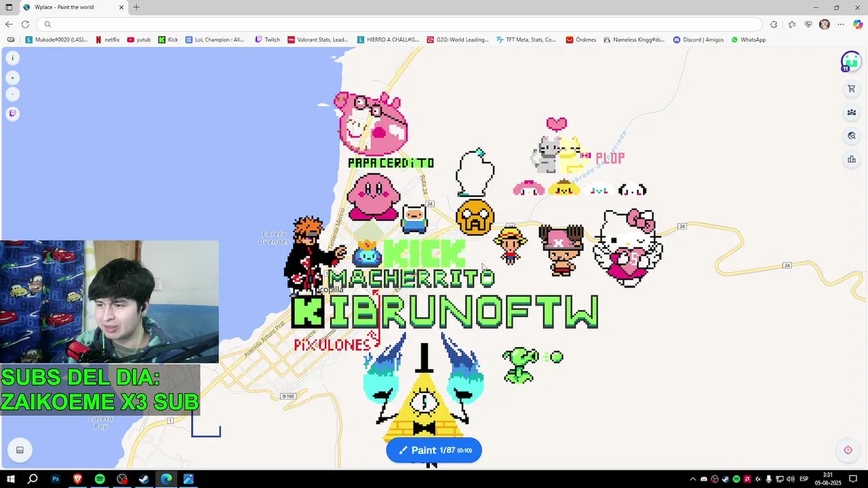Open the Windows Start menu

[11, 479]
